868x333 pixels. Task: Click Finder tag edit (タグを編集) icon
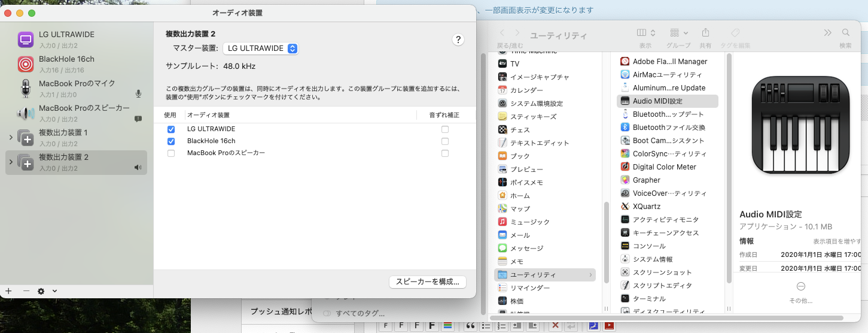(x=735, y=32)
